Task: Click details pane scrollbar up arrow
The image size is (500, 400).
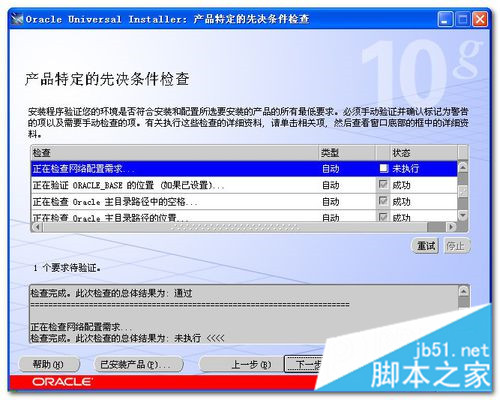Action: 464,291
